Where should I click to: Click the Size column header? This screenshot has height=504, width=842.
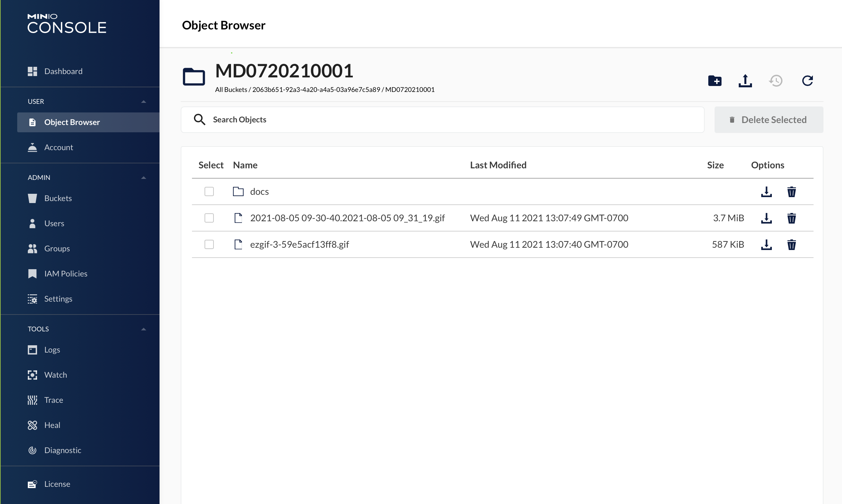715,165
